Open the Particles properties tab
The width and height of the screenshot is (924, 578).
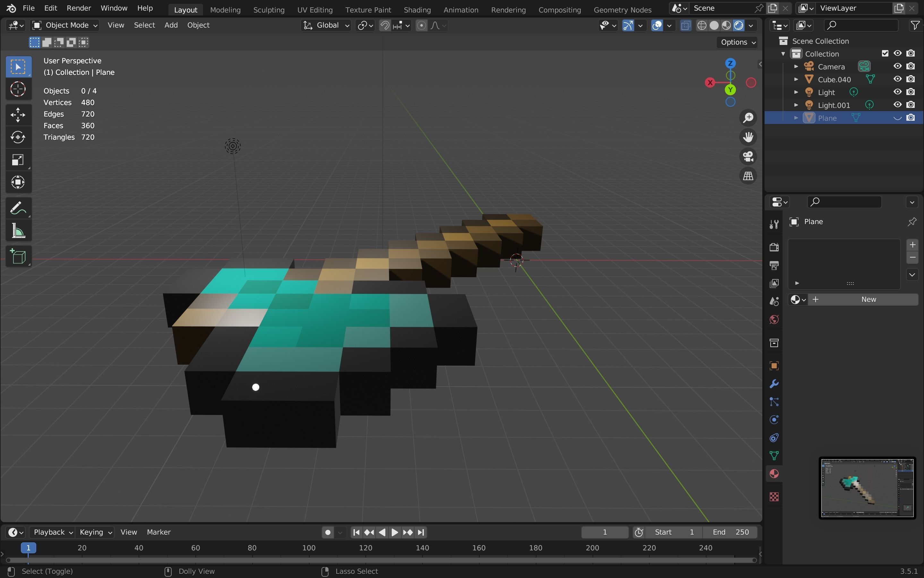(774, 402)
